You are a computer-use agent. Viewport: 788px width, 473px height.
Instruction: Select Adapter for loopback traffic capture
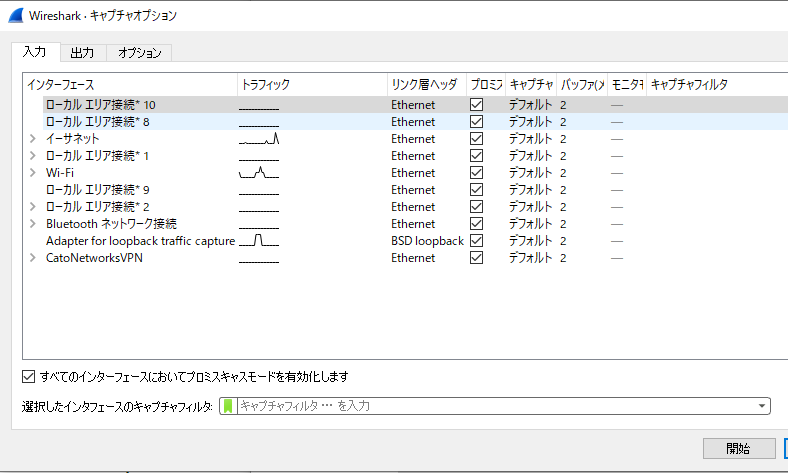(140, 241)
